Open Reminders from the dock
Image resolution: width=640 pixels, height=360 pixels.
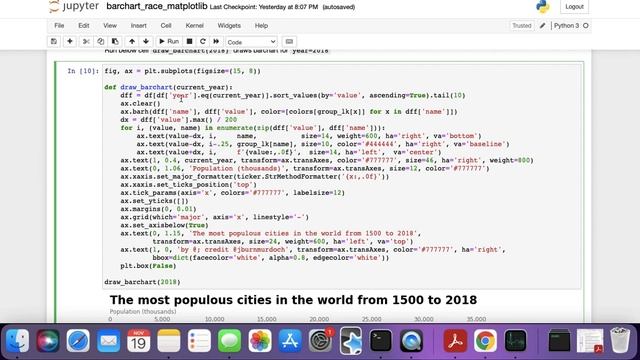click(199, 340)
